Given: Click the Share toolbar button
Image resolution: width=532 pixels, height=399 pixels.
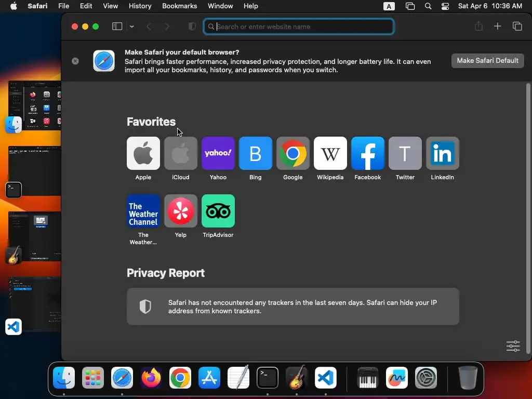Looking at the screenshot, I should point(478,26).
